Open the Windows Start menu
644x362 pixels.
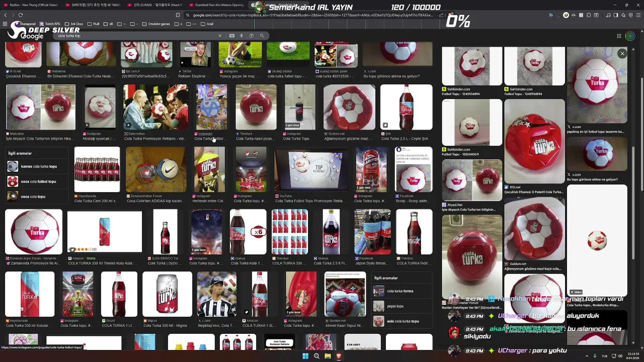[305, 356]
